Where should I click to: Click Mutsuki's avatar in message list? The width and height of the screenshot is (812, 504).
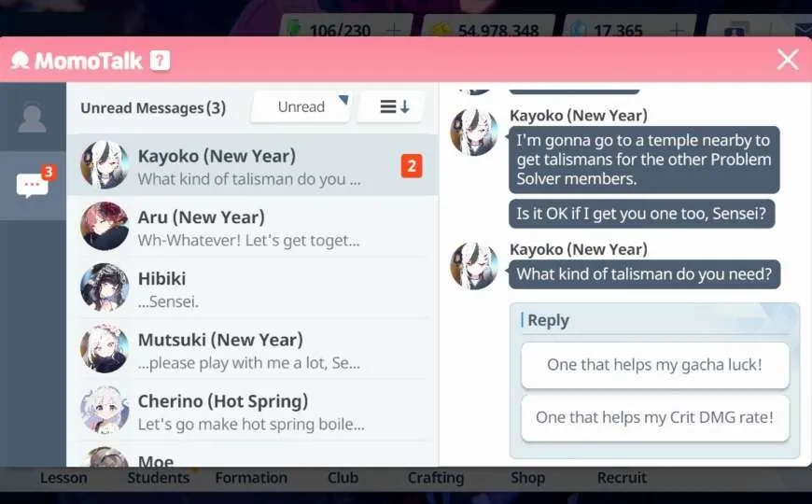(x=105, y=349)
